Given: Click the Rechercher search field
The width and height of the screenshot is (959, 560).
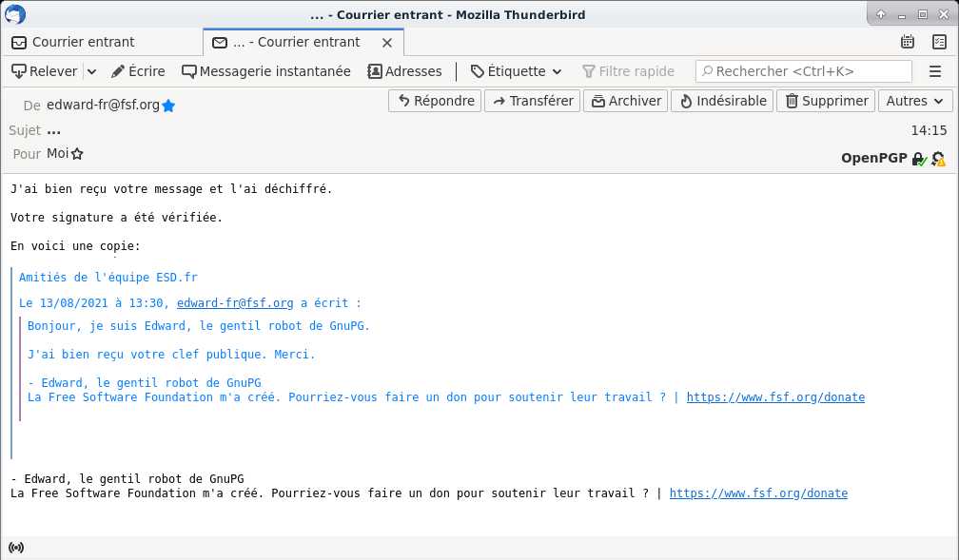Looking at the screenshot, I should [x=804, y=71].
